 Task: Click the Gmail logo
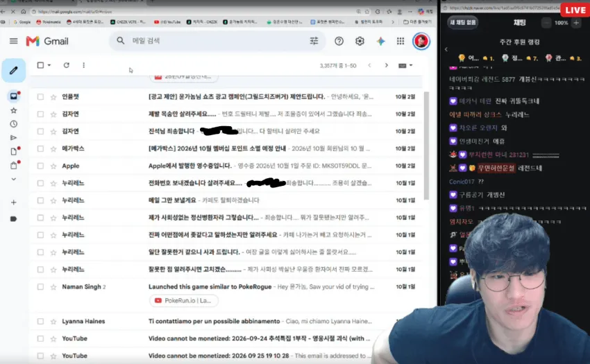pos(47,41)
